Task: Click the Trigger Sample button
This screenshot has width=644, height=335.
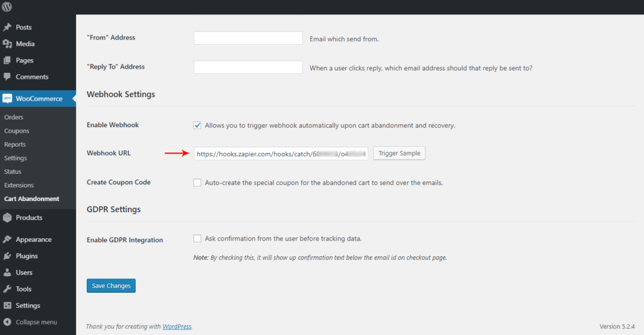Action: click(399, 153)
